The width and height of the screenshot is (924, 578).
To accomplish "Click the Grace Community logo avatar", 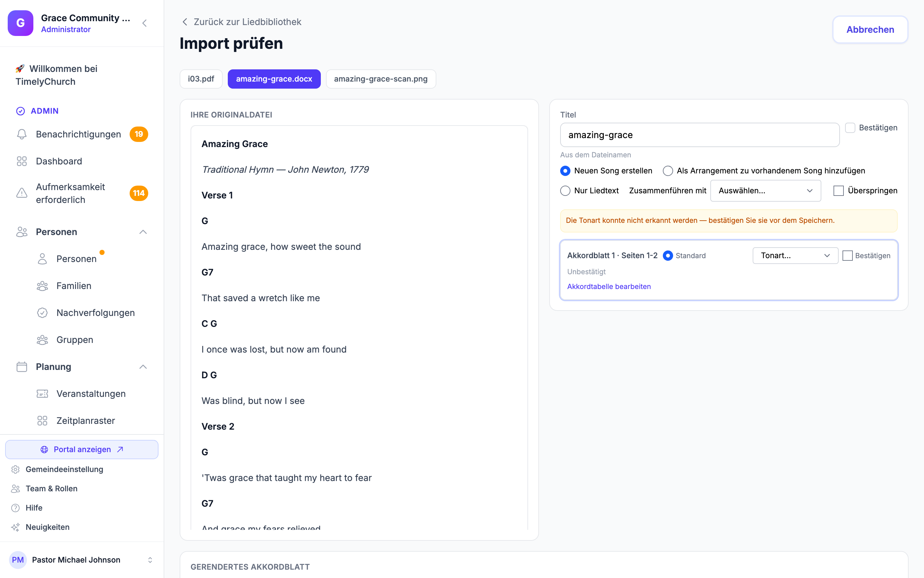I will tap(21, 23).
